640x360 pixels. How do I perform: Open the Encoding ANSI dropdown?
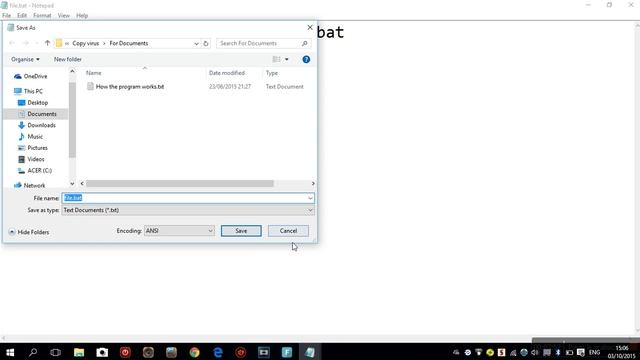(179, 231)
